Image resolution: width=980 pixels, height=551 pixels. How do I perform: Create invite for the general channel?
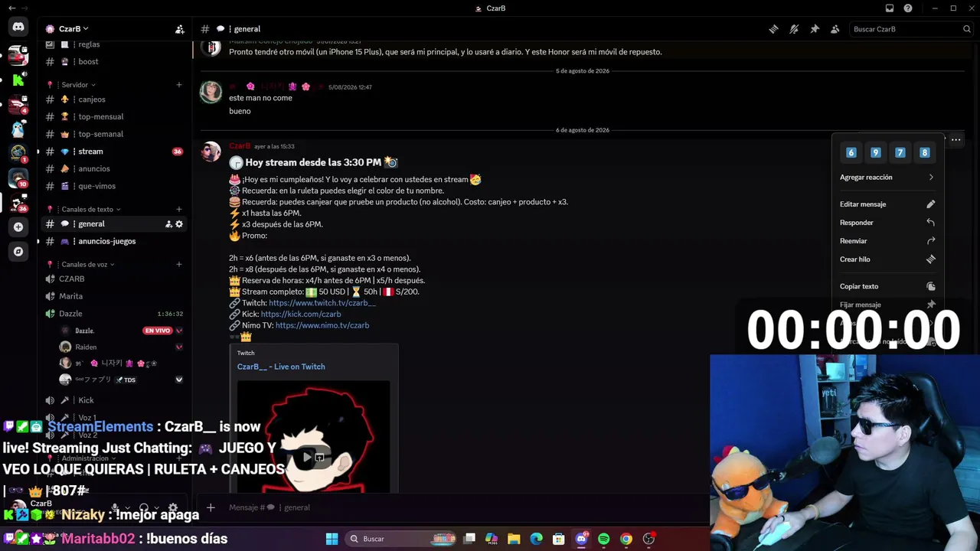coord(168,224)
